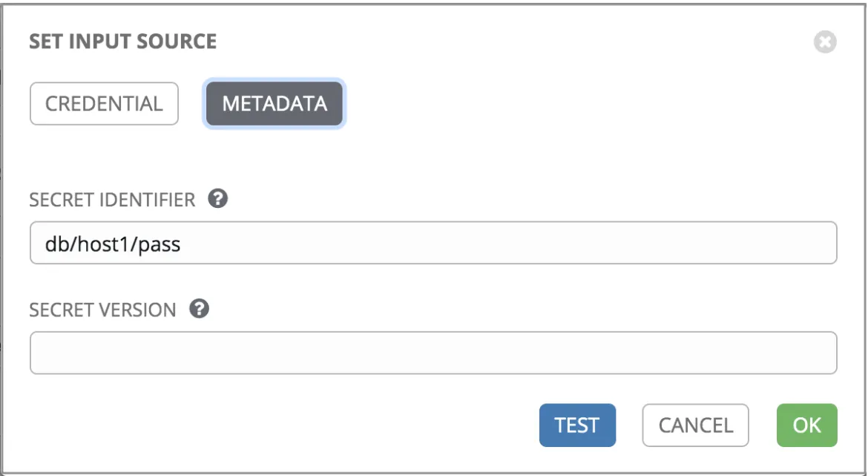This screenshot has height=476, width=868.
Task: Click the Secret Version label
Action: coord(103,310)
